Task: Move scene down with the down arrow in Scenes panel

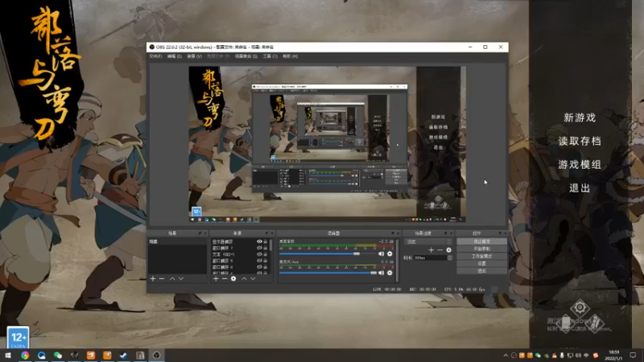Action: pyautogui.click(x=181, y=278)
